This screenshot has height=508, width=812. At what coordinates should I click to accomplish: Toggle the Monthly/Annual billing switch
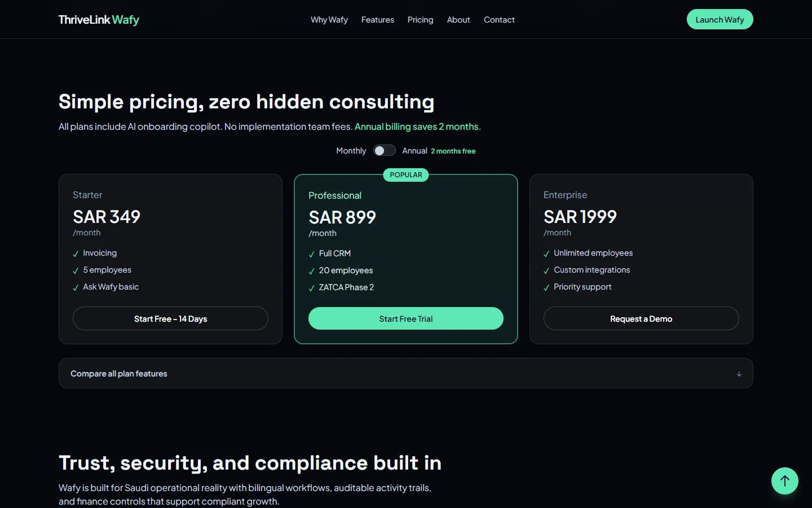[384, 151]
